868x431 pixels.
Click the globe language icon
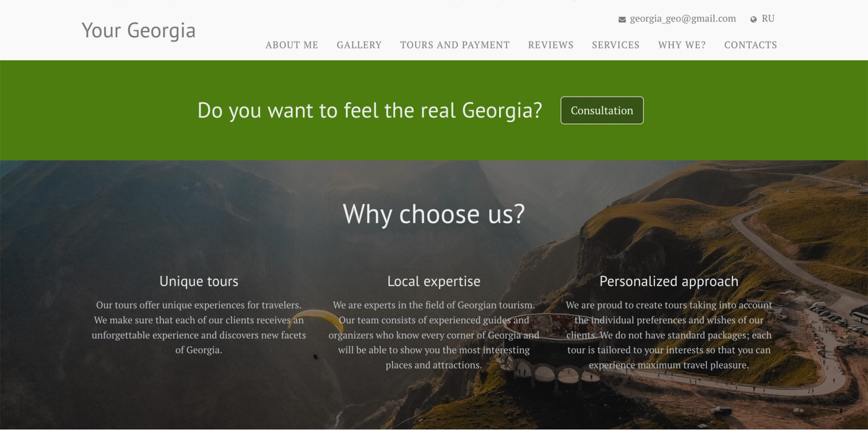point(754,20)
